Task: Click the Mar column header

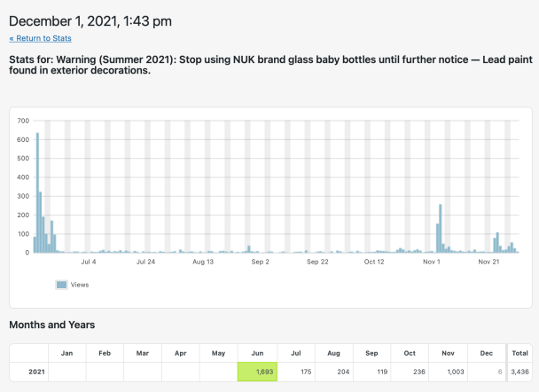Action: click(x=143, y=353)
